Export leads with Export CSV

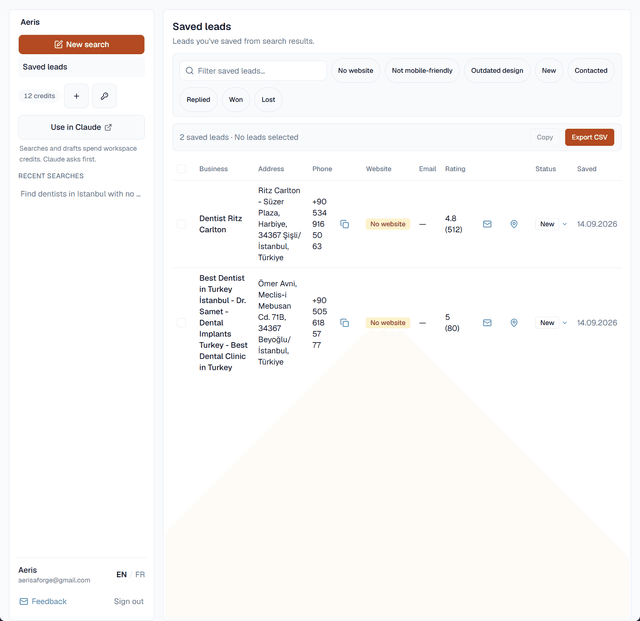tap(589, 137)
